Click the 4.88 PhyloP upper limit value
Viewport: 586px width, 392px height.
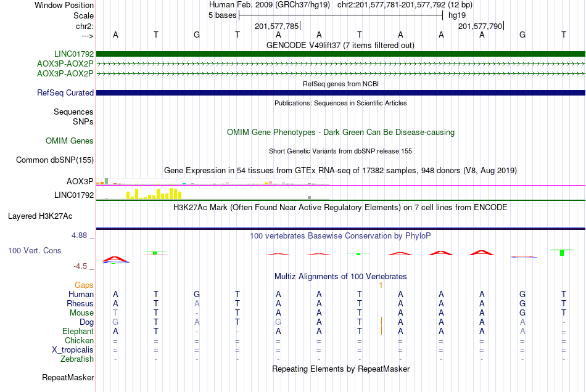79,235
